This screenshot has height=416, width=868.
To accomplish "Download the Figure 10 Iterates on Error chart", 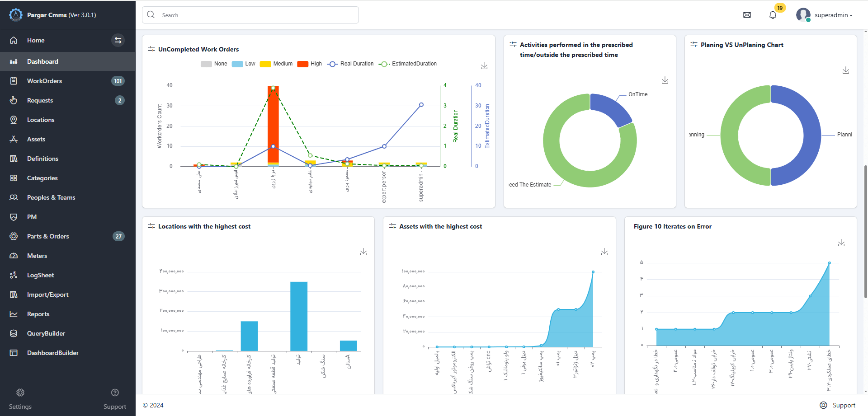I will click(841, 243).
